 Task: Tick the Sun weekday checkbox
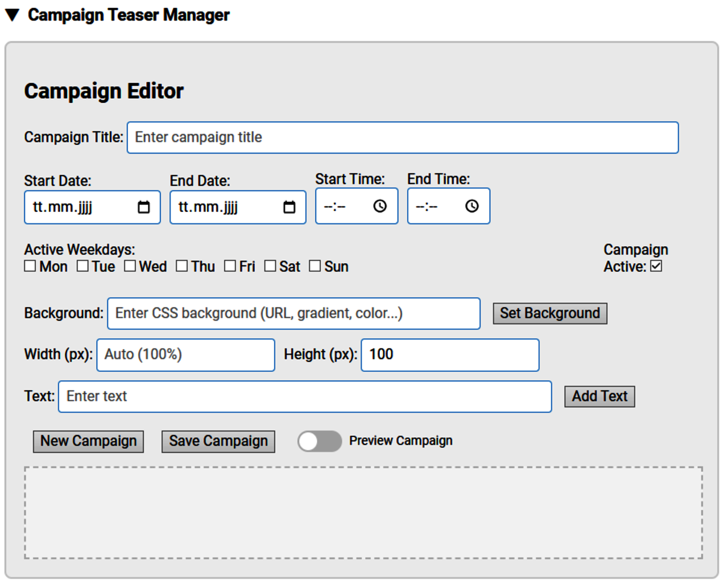[x=315, y=266]
